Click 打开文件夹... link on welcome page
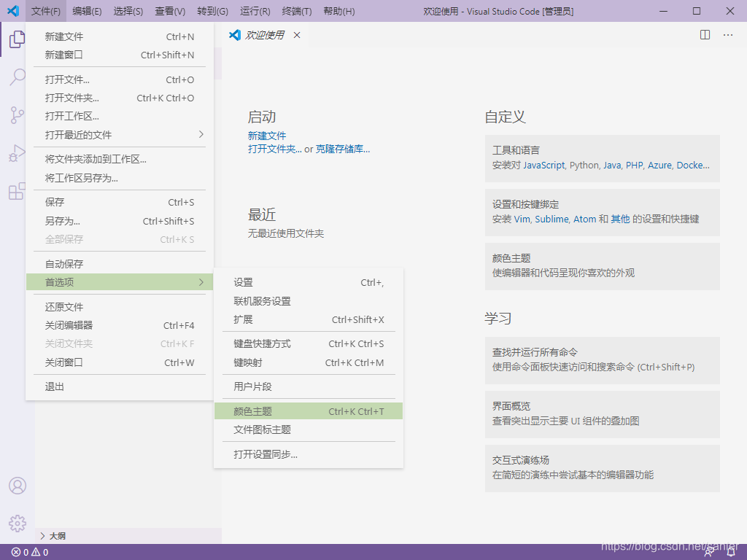Viewport: 747px width, 560px height. [274, 149]
